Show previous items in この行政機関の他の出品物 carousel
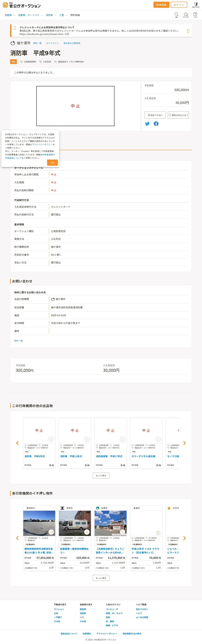 pyautogui.click(x=17, y=443)
